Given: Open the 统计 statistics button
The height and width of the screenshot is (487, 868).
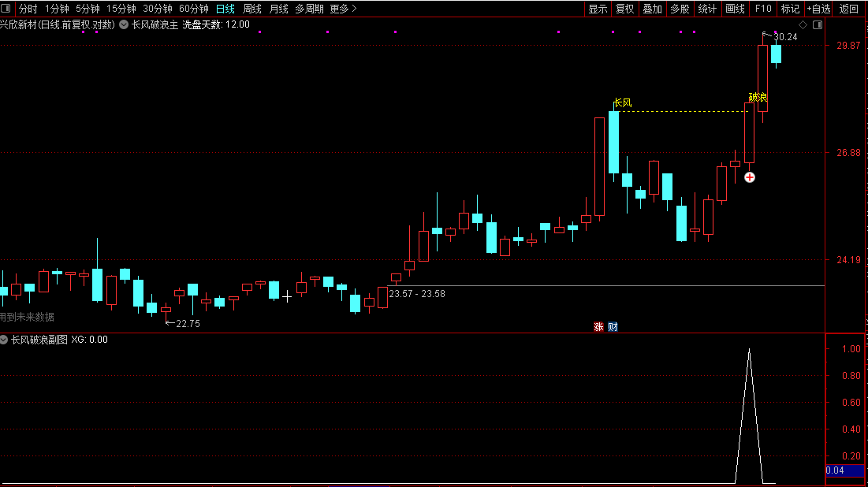Looking at the screenshot, I should point(707,9).
